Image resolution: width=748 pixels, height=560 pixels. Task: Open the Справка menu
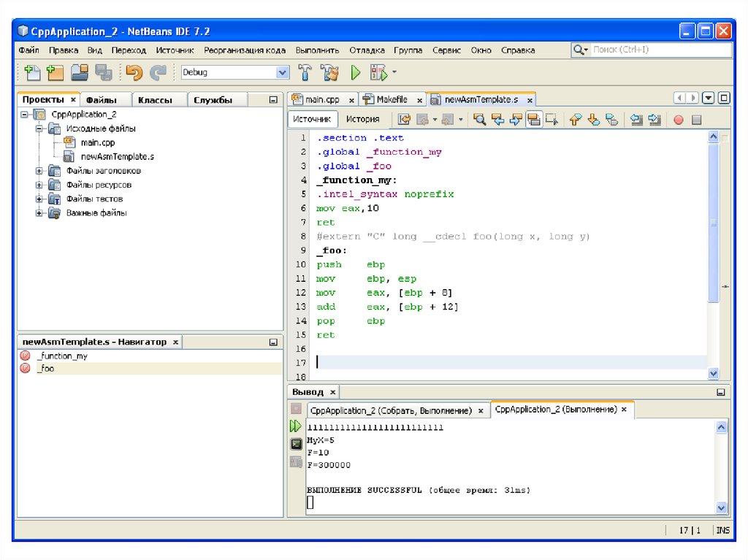click(x=518, y=50)
